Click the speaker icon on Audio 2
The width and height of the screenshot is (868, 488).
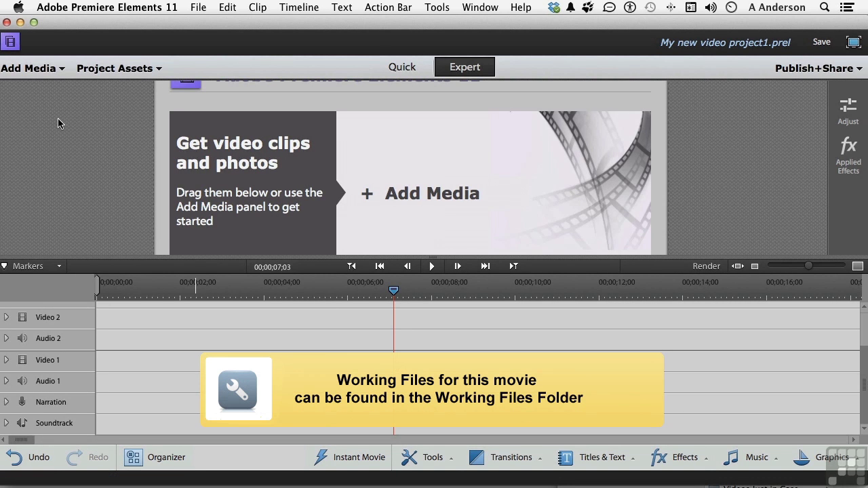pos(22,338)
